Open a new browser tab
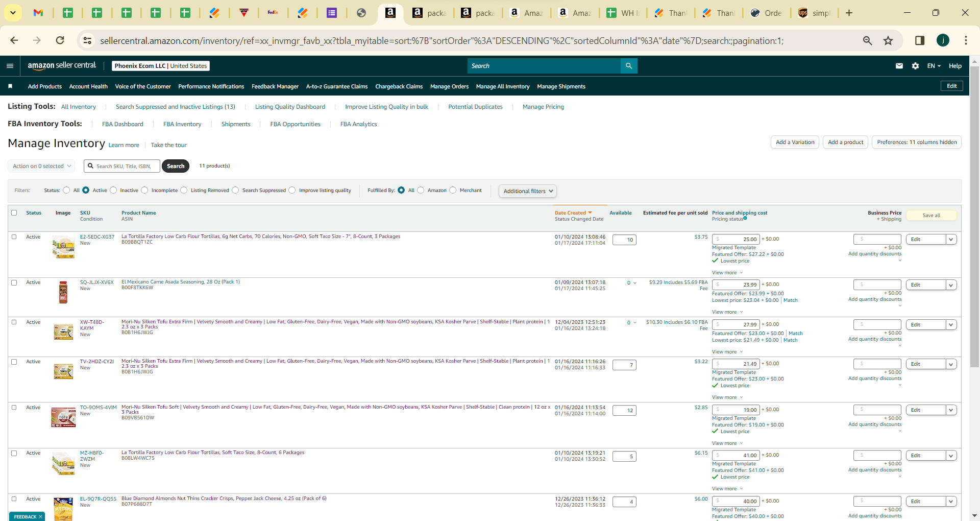 849,13
